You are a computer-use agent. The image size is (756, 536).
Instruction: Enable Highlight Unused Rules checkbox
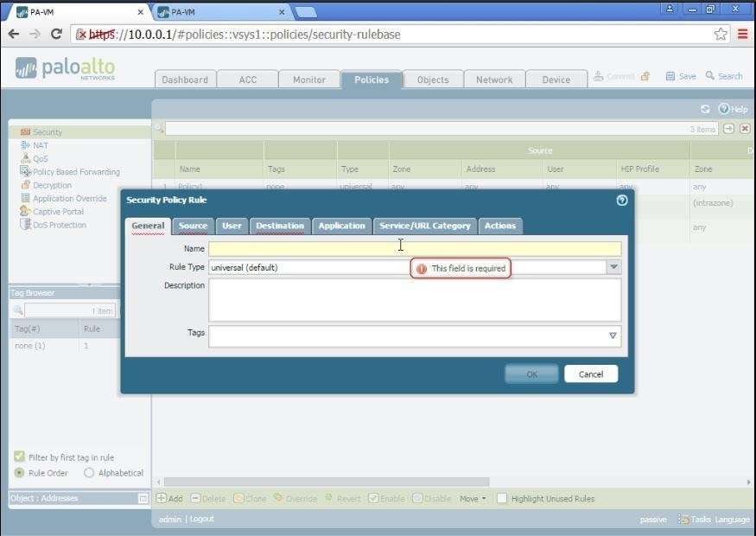tap(501, 499)
